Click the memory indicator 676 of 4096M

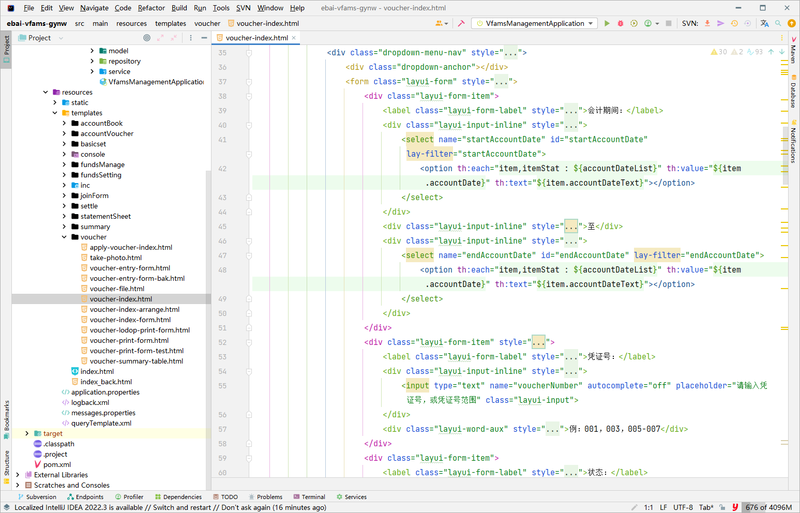[x=767, y=507]
